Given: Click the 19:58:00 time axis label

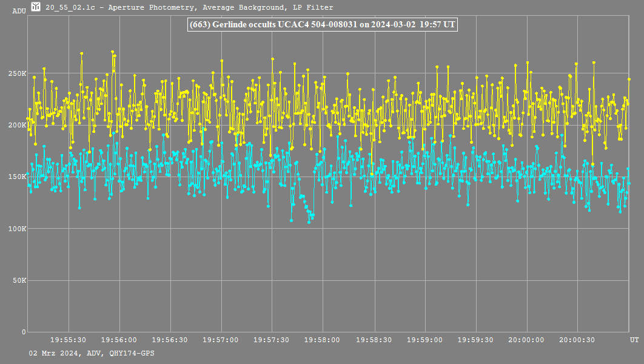Looking at the screenshot, I should pyautogui.click(x=323, y=340).
